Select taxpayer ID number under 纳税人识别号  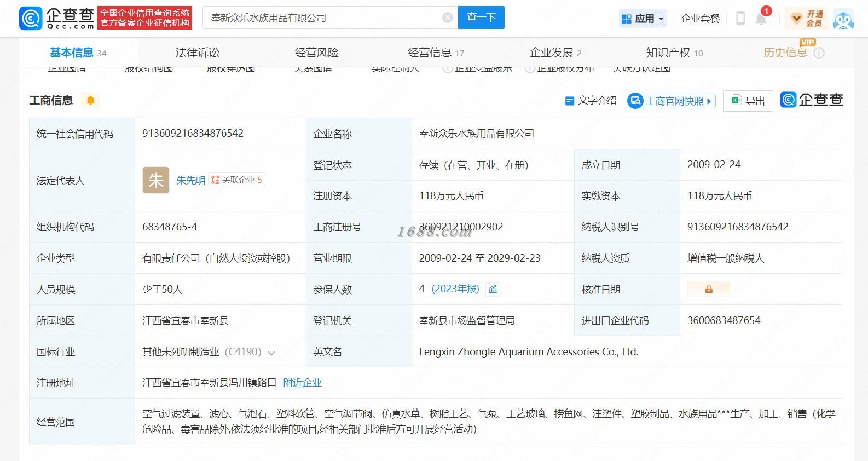pyautogui.click(x=738, y=227)
